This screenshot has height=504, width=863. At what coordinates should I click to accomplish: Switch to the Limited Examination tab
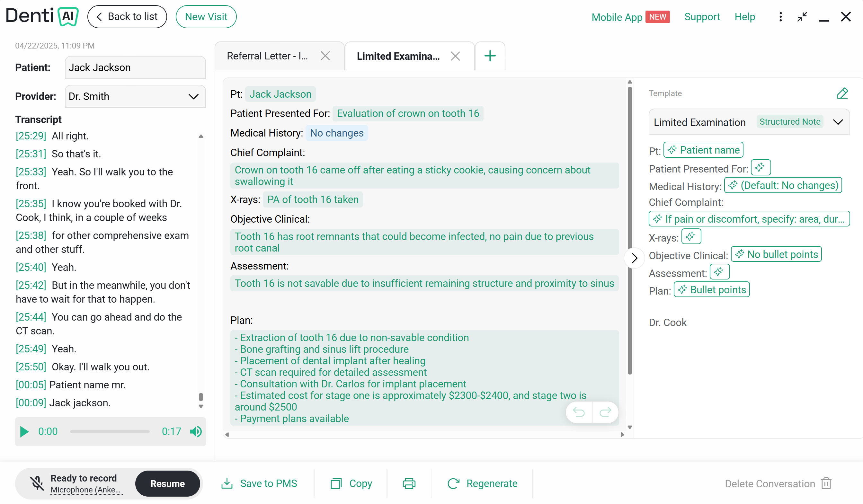398,56
